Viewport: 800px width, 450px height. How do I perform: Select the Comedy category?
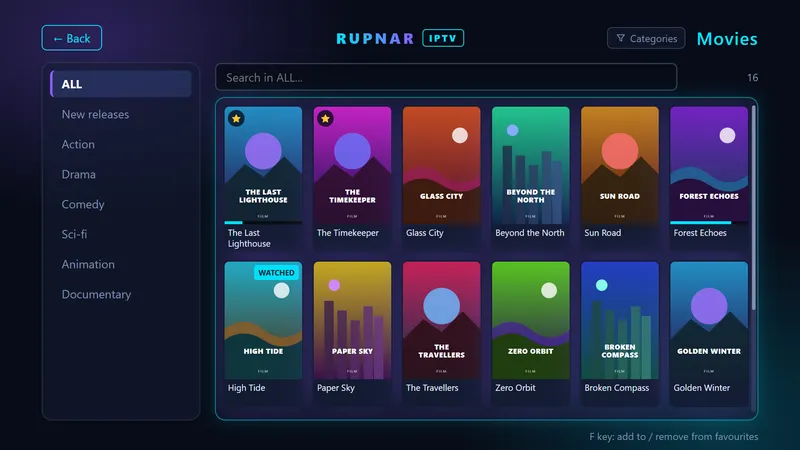pyautogui.click(x=121, y=205)
